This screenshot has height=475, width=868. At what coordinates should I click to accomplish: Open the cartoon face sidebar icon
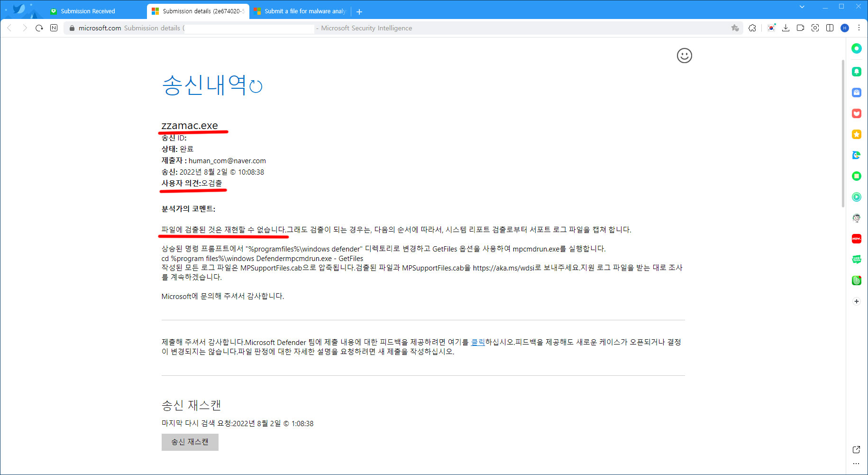[856, 218]
